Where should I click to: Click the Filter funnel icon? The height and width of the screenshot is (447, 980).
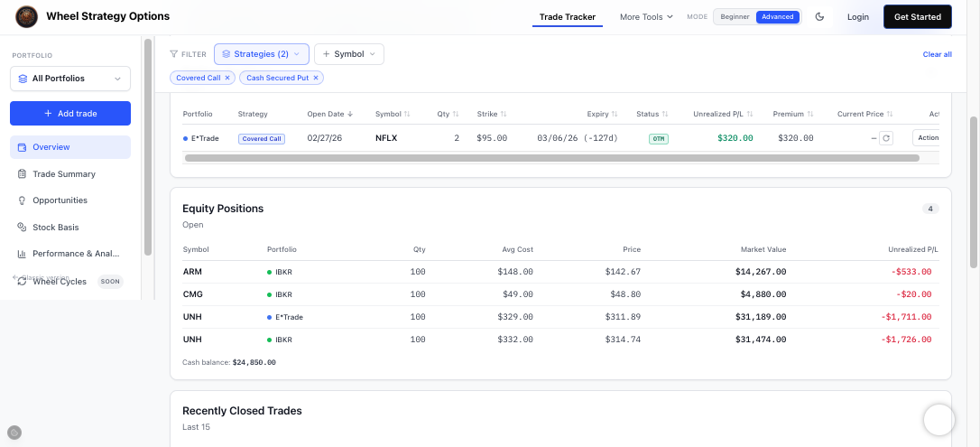(x=174, y=54)
